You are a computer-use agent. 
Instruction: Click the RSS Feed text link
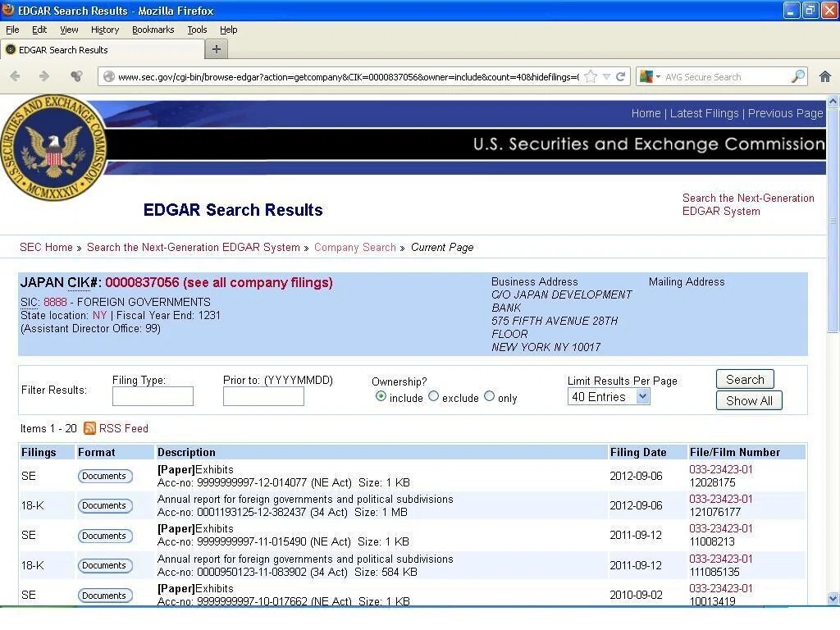click(x=124, y=428)
